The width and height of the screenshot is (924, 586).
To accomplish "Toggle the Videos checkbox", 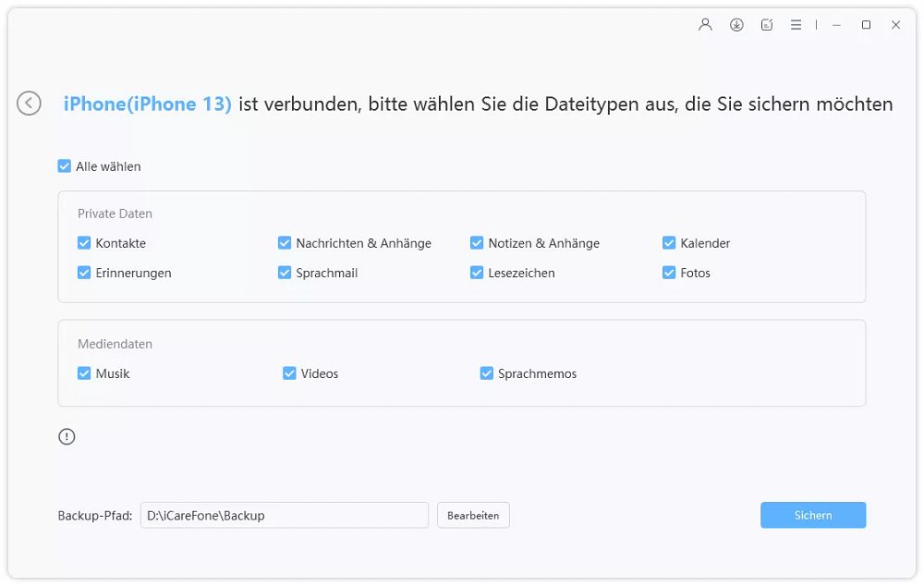I will pyautogui.click(x=288, y=373).
